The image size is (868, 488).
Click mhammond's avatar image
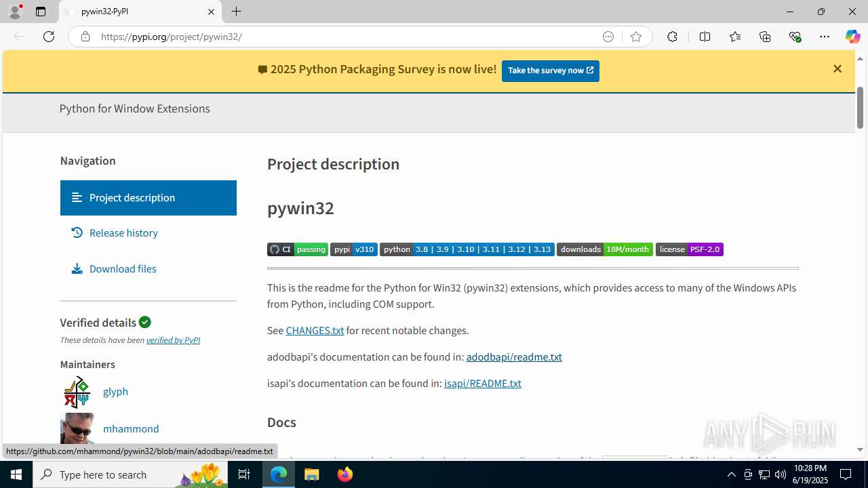click(x=77, y=428)
